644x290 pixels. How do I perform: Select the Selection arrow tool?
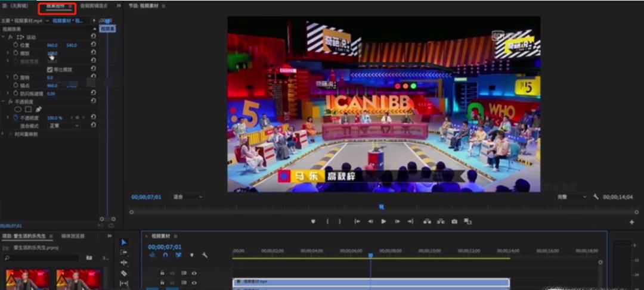pos(123,242)
